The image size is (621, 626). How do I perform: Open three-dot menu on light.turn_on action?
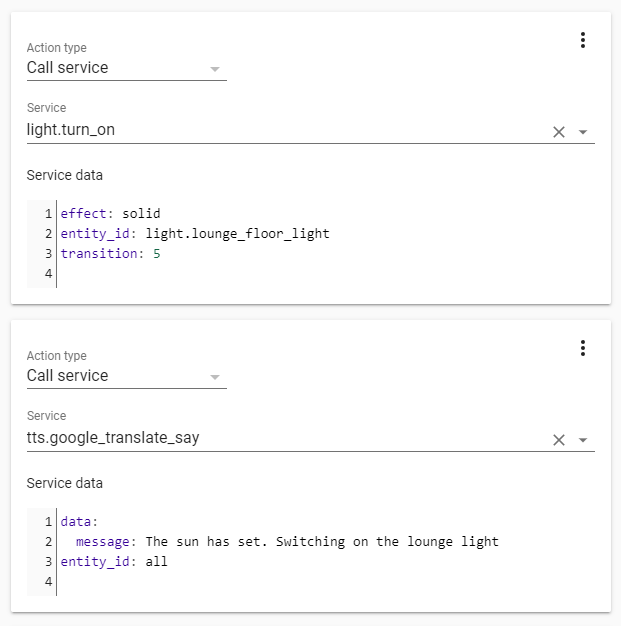point(583,40)
